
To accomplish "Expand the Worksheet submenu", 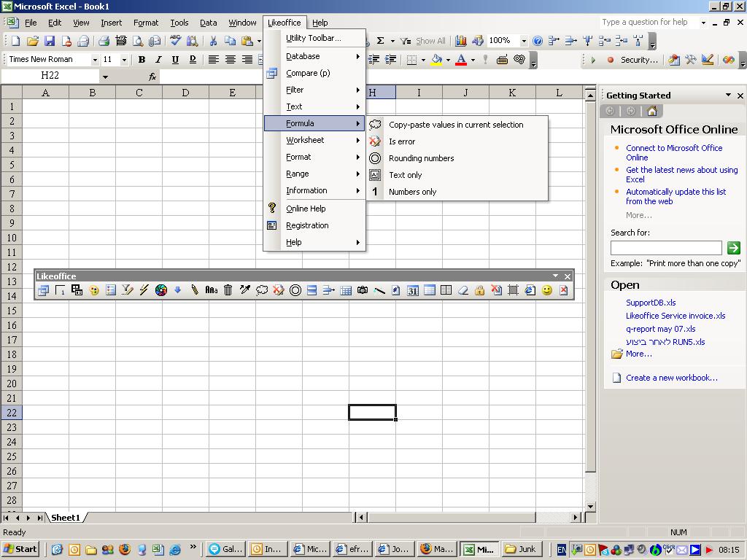I will point(315,140).
